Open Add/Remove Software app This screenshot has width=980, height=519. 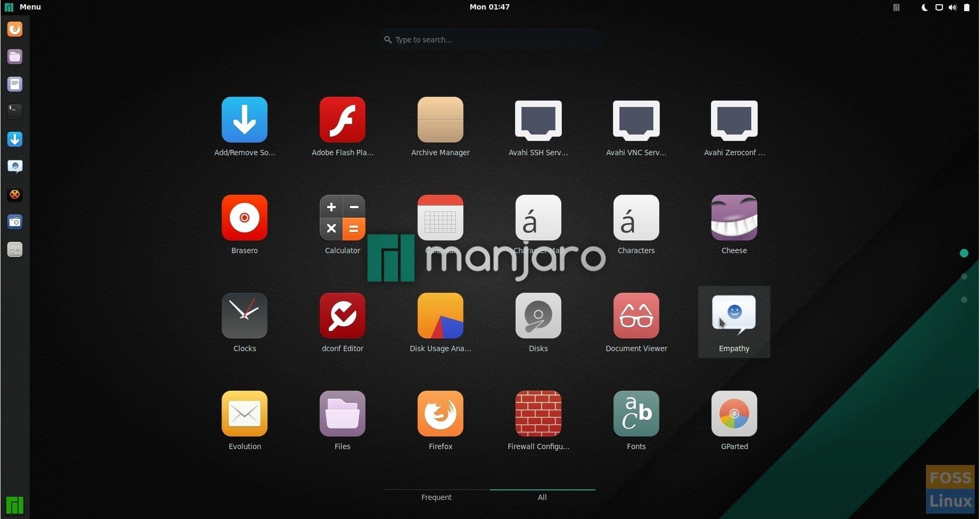[244, 120]
